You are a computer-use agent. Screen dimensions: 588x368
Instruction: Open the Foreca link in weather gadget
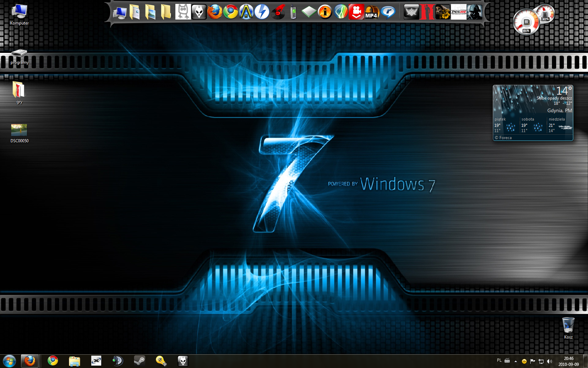tap(503, 138)
